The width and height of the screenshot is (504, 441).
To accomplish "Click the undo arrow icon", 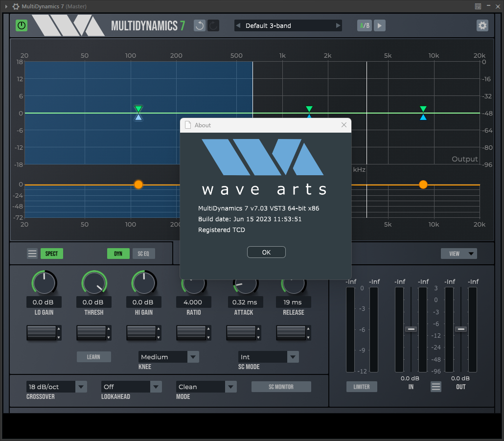I will tap(200, 25).
